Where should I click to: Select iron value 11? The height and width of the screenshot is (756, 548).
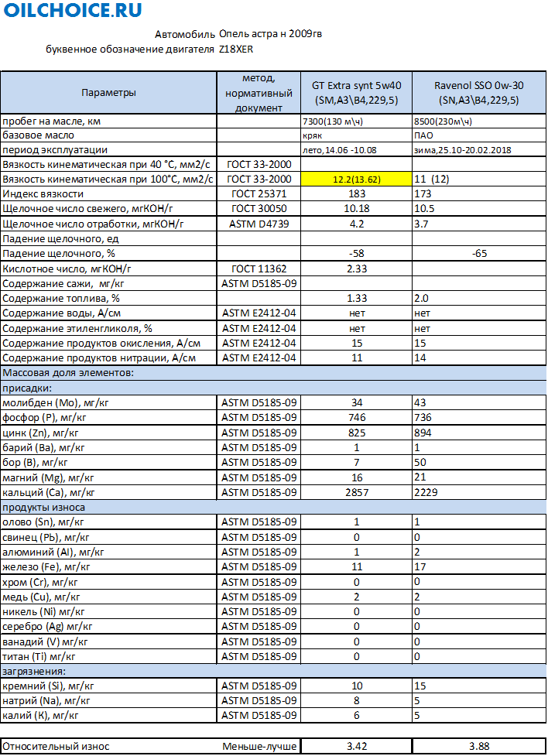tap(357, 566)
